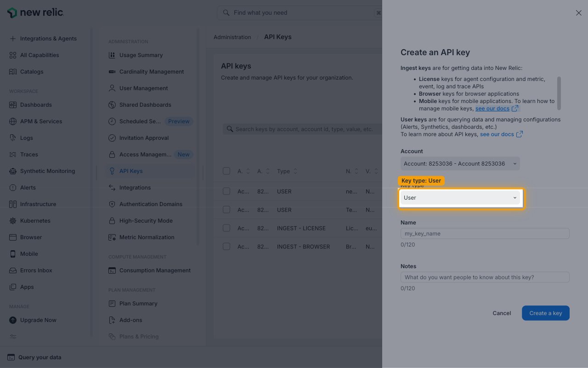
Task: Click the Infrastructure sidebar icon
Action: (13, 204)
